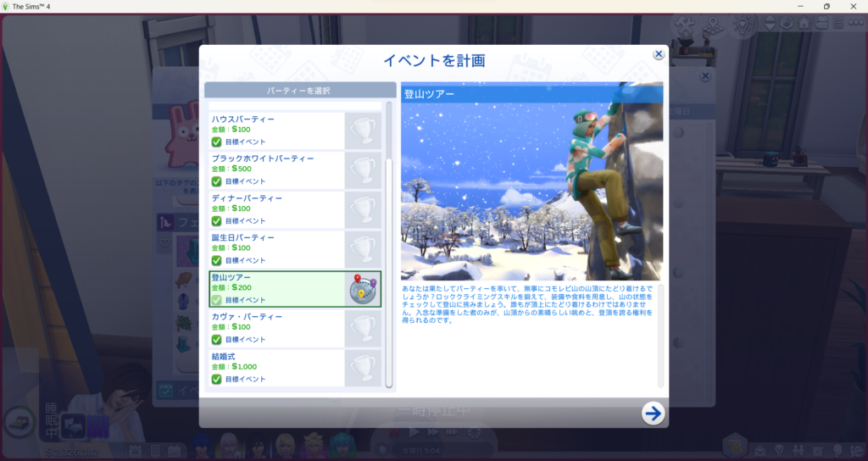Screen dimensions: 868x461
Task: Select the ハウスパーティー title text
Action: click(x=243, y=119)
